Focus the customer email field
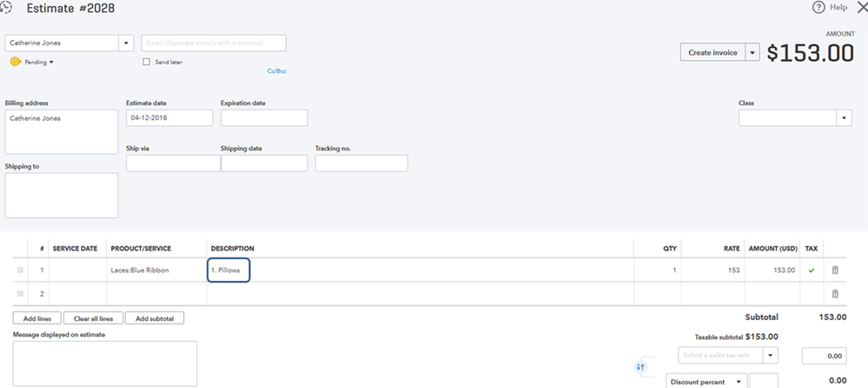 [214, 43]
